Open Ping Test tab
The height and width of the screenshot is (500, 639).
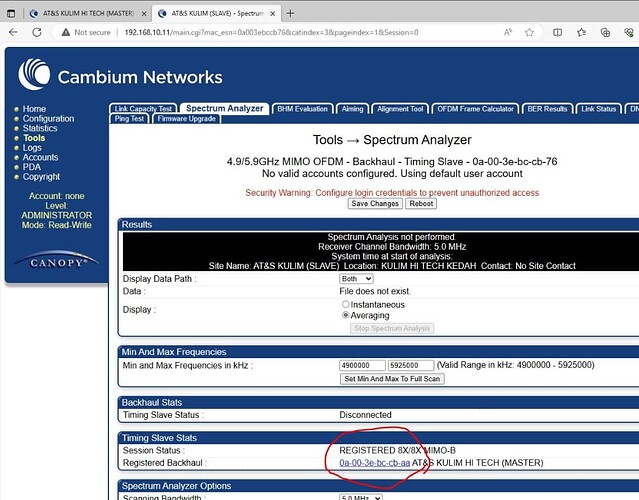[x=129, y=119]
